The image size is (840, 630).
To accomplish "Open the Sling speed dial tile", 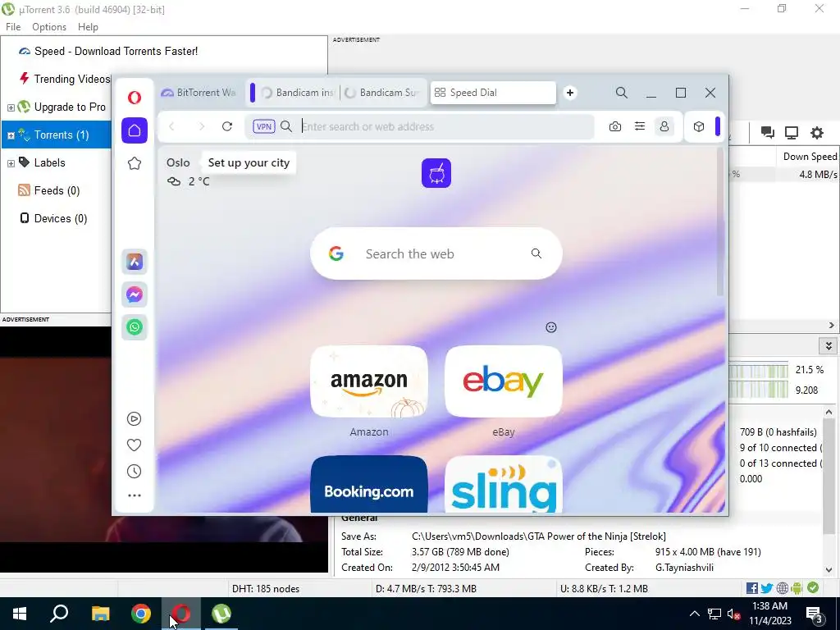I will pos(504,484).
